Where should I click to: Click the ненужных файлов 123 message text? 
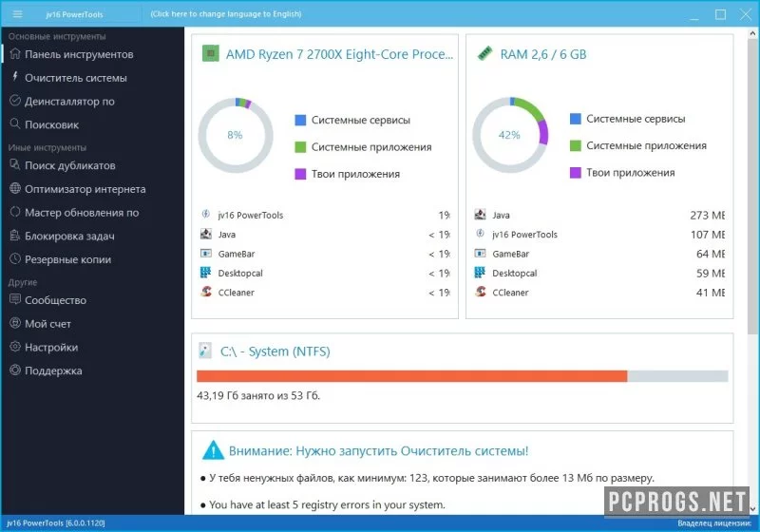pyautogui.click(x=431, y=478)
